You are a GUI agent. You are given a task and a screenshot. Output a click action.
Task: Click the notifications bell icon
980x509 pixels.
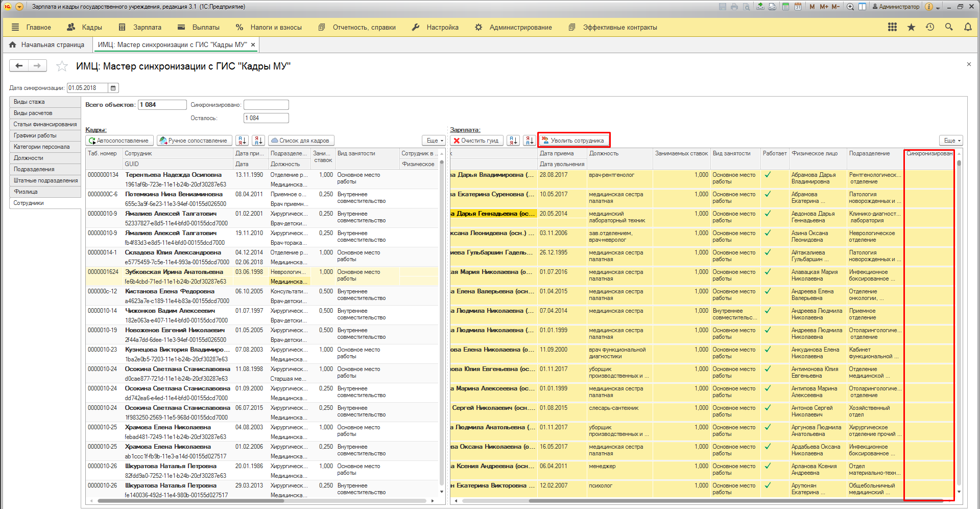(967, 27)
